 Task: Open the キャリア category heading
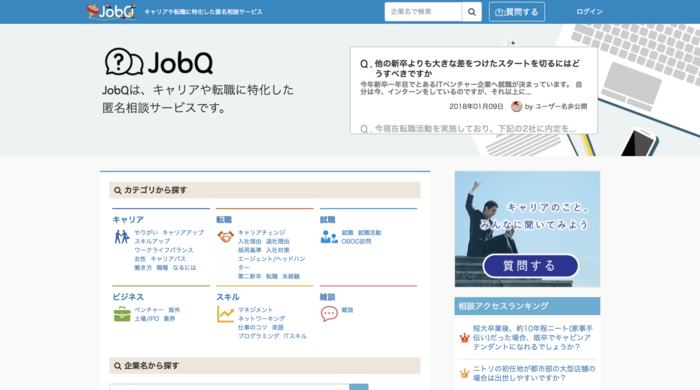tap(128, 220)
